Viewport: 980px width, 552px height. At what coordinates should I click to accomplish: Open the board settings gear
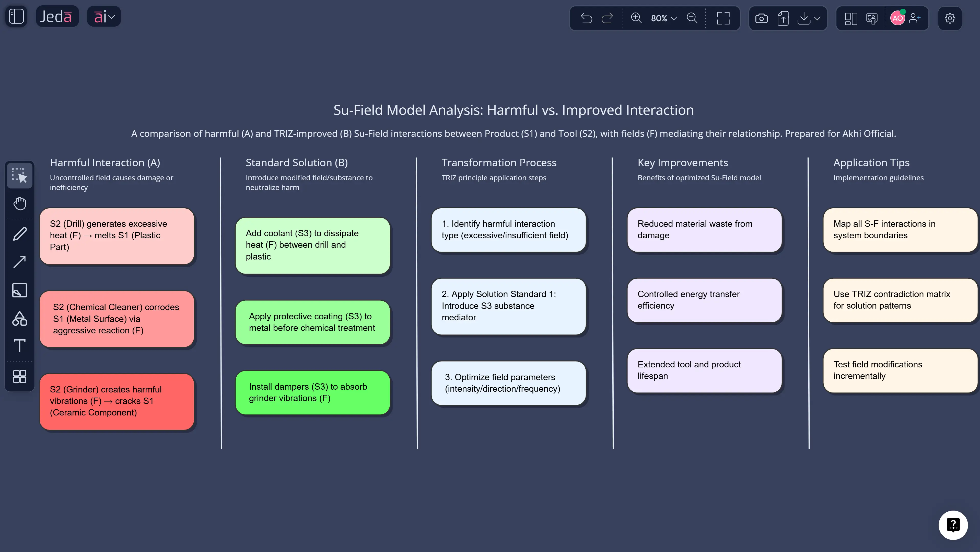click(x=950, y=18)
